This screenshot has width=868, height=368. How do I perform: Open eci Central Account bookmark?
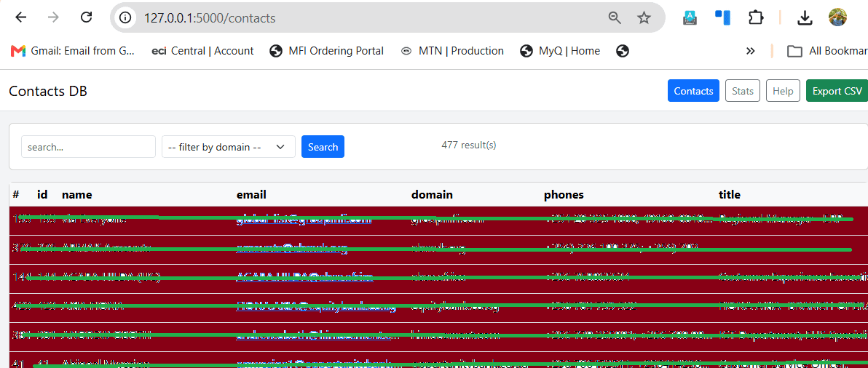(202, 52)
